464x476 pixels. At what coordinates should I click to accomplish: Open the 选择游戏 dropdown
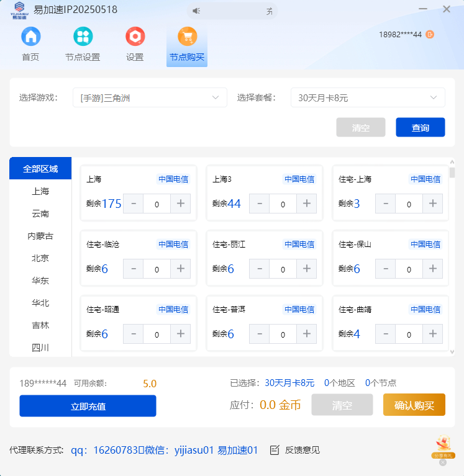pos(150,98)
